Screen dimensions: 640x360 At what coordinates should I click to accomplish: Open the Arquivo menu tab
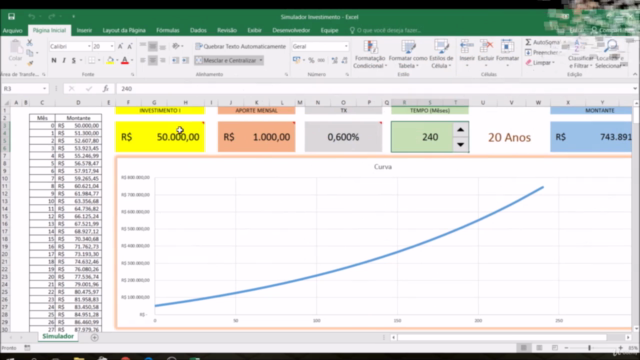(13, 30)
